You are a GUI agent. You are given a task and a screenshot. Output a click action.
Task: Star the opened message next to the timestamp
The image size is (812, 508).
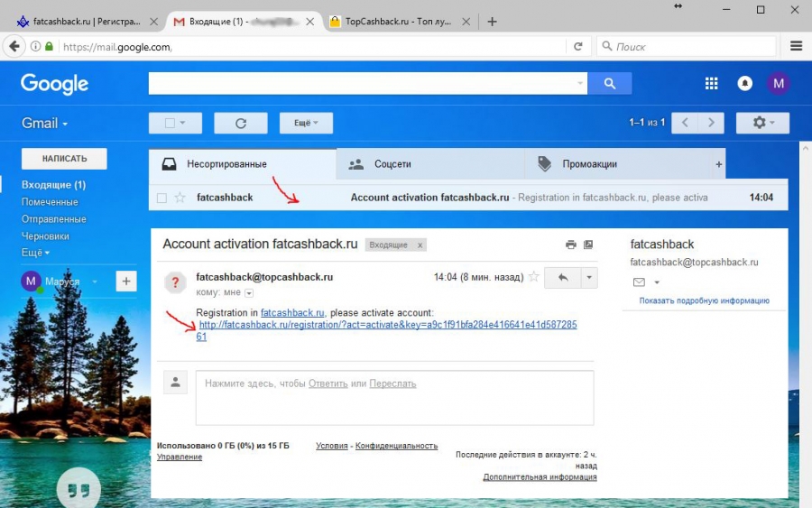click(x=534, y=277)
